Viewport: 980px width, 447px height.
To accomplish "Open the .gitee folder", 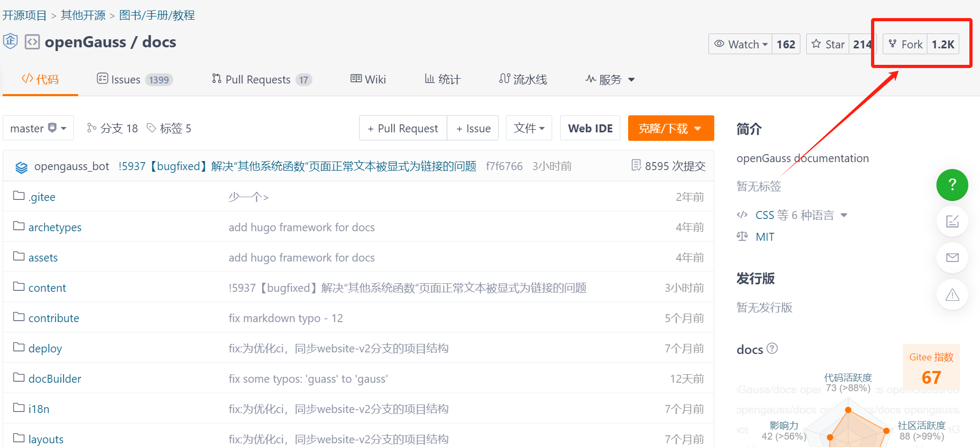I will (x=42, y=197).
